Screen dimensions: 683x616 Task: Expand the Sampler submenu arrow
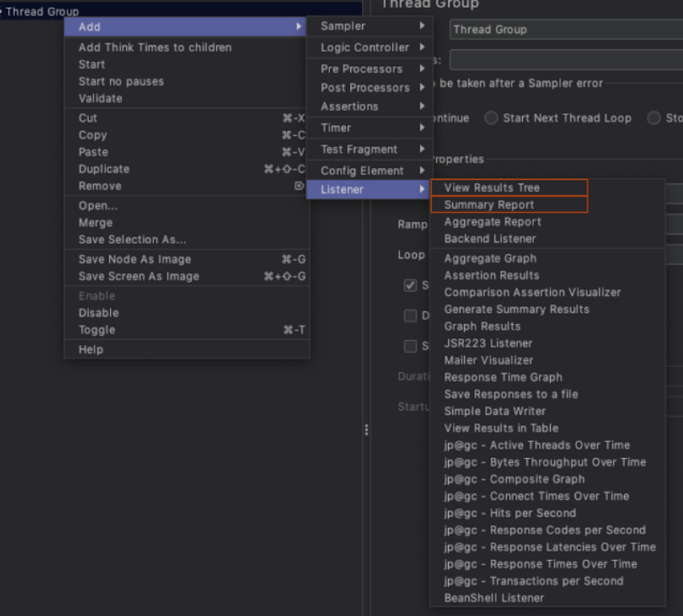tap(422, 26)
